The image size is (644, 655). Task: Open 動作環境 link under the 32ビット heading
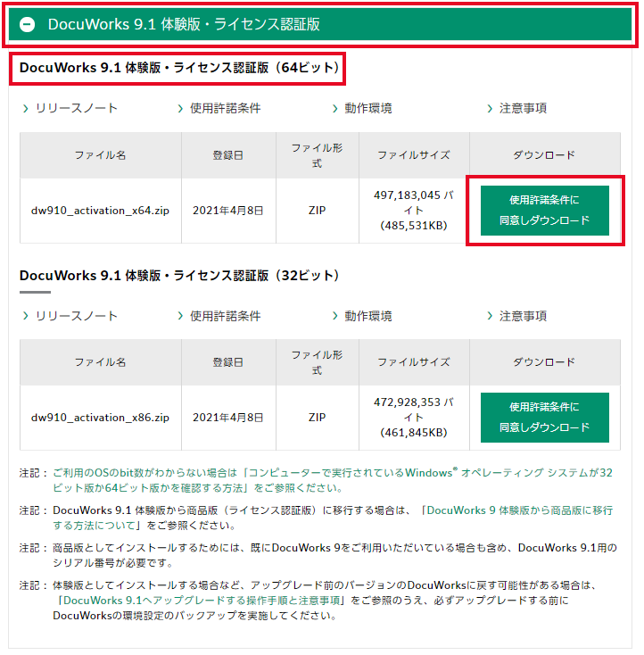click(x=368, y=316)
